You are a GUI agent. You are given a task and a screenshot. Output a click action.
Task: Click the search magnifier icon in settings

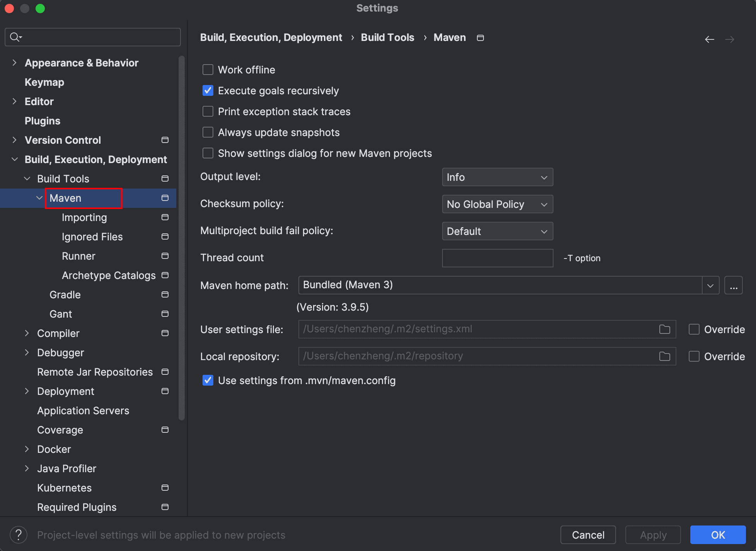15,37
